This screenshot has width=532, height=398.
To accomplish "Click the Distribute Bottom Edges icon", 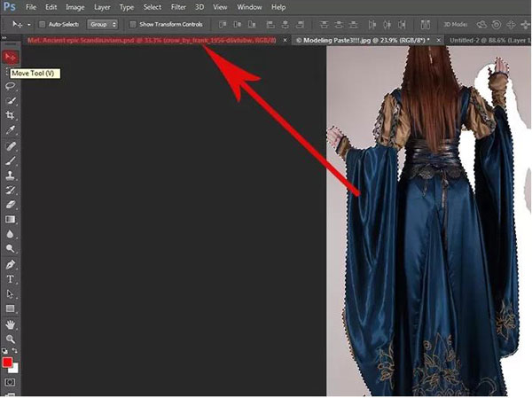I will pyautogui.click(x=354, y=25).
